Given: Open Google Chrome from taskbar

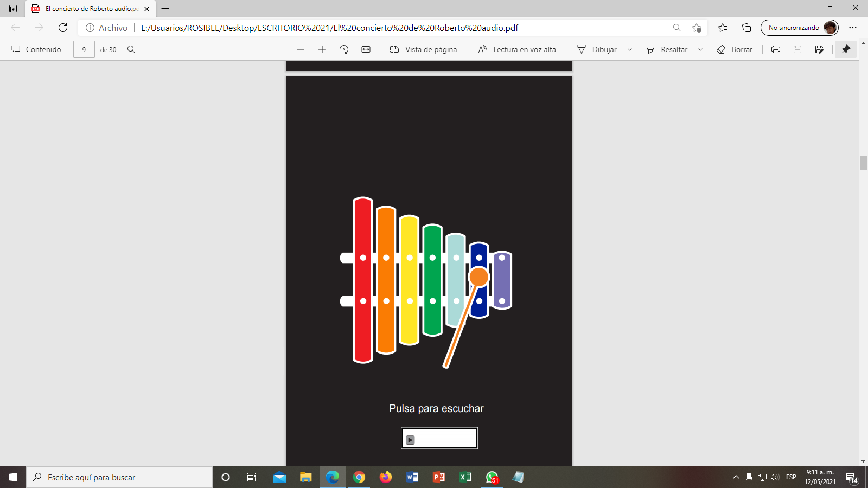Looking at the screenshot, I should click(359, 477).
